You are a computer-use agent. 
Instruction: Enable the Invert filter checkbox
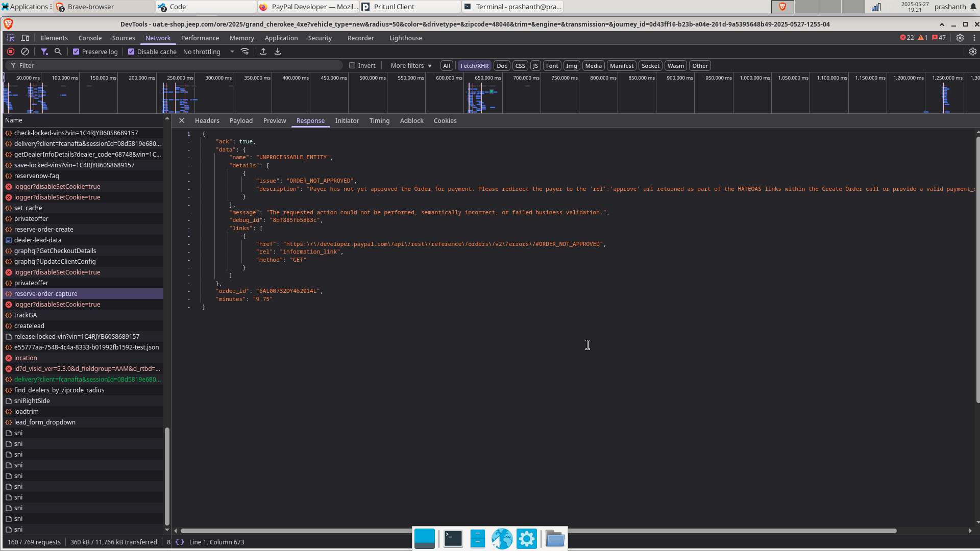click(x=352, y=65)
